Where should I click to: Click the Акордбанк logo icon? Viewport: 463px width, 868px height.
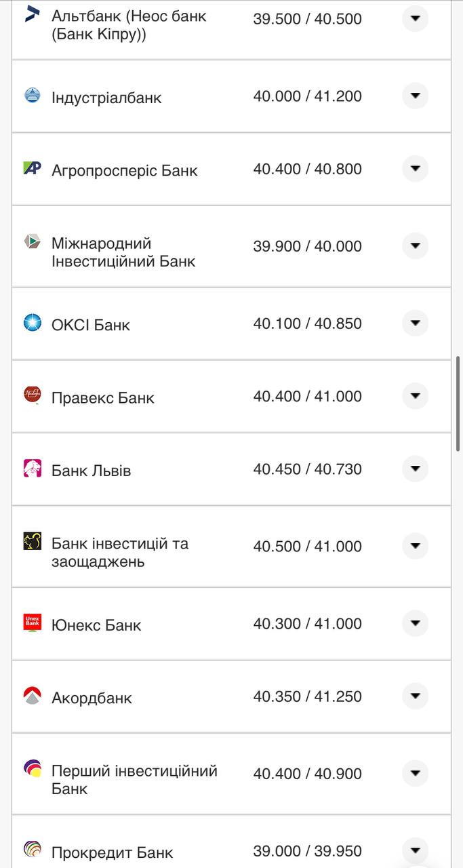pyautogui.click(x=33, y=696)
